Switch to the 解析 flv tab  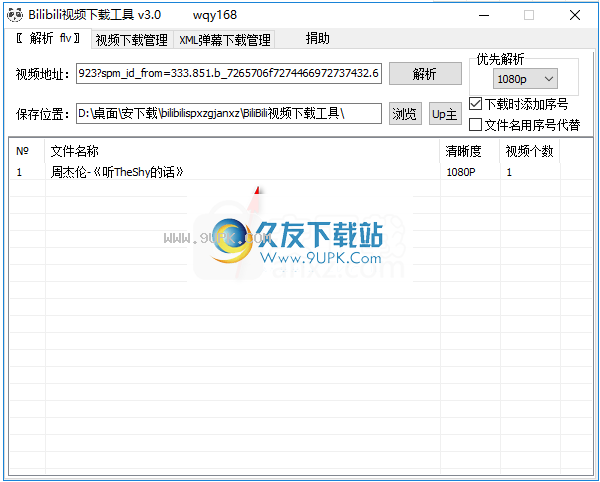[x=48, y=38]
